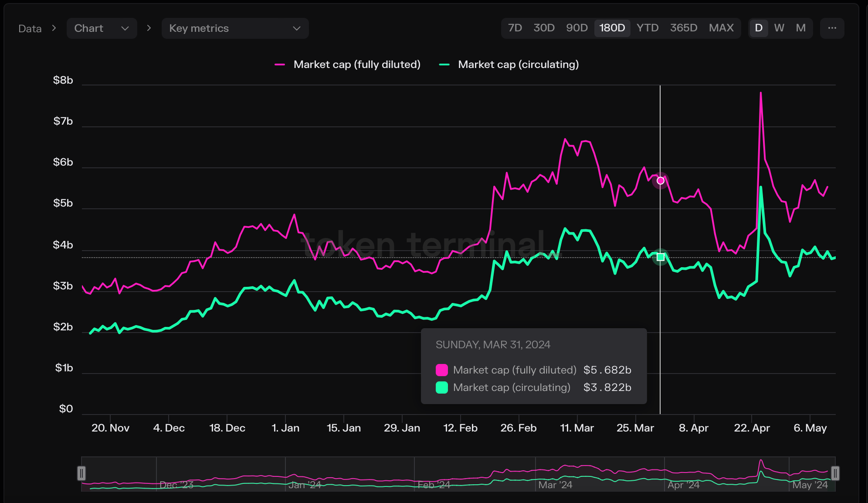
Task: Click the '4. Dec' x-axis label
Action: click(169, 428)
